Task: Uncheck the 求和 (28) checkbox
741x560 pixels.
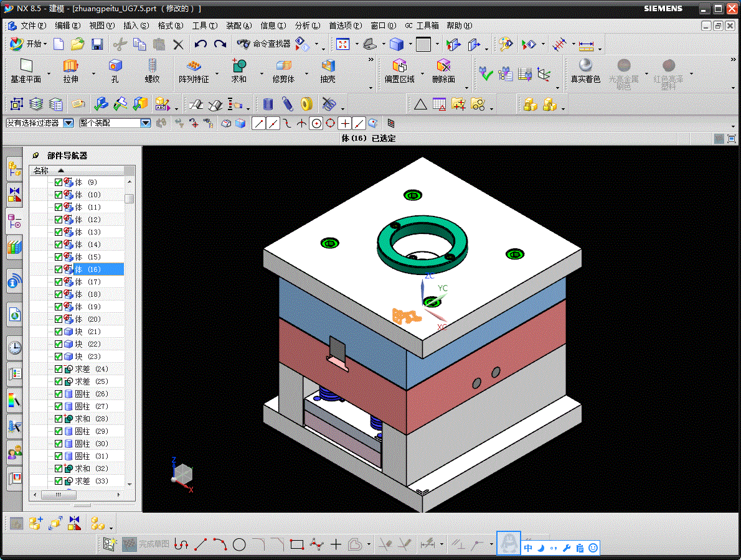Action: [x=59, y=419]
